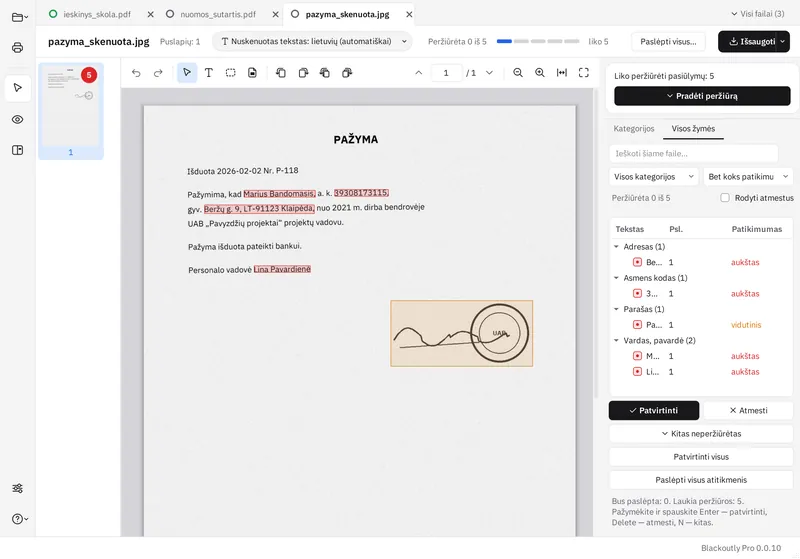800x559 pixels.
Task: Open fullscreen view icon
Action: 584,73
